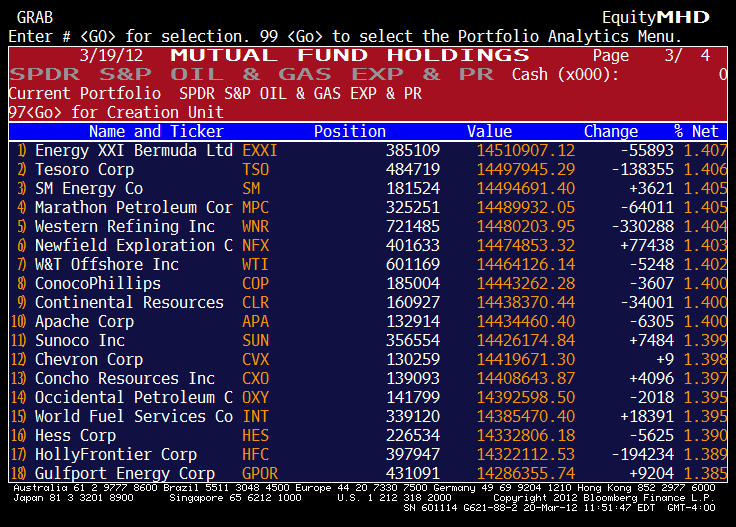Click the GPOR ticker symbol

coord(260,473)
